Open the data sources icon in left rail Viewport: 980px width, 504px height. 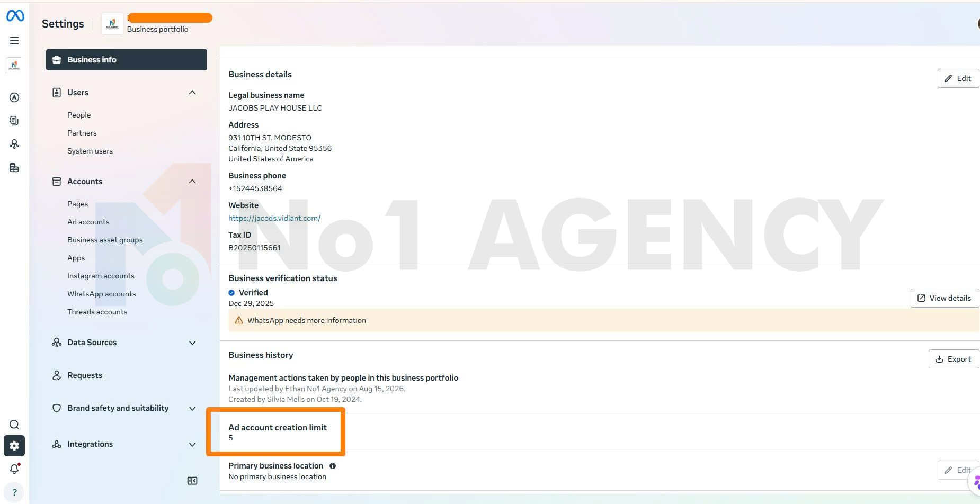pyautogui.click(x=14, y=144)
